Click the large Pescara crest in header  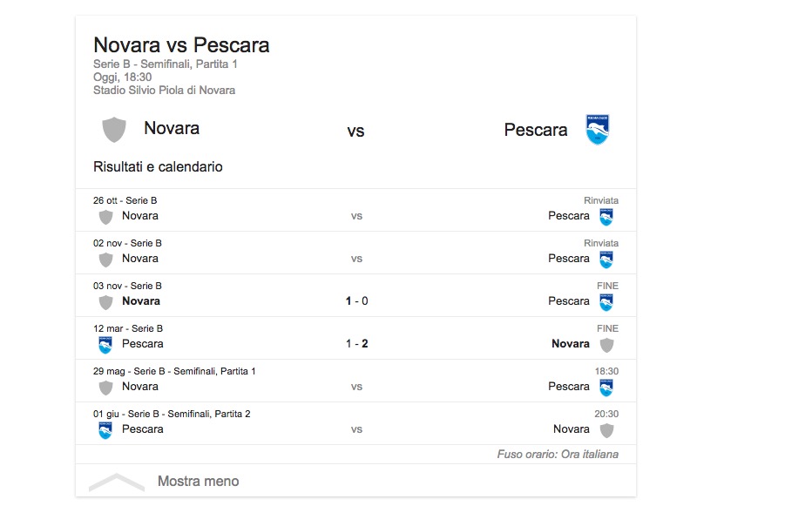pyautogui.click(x=598, y=130)
